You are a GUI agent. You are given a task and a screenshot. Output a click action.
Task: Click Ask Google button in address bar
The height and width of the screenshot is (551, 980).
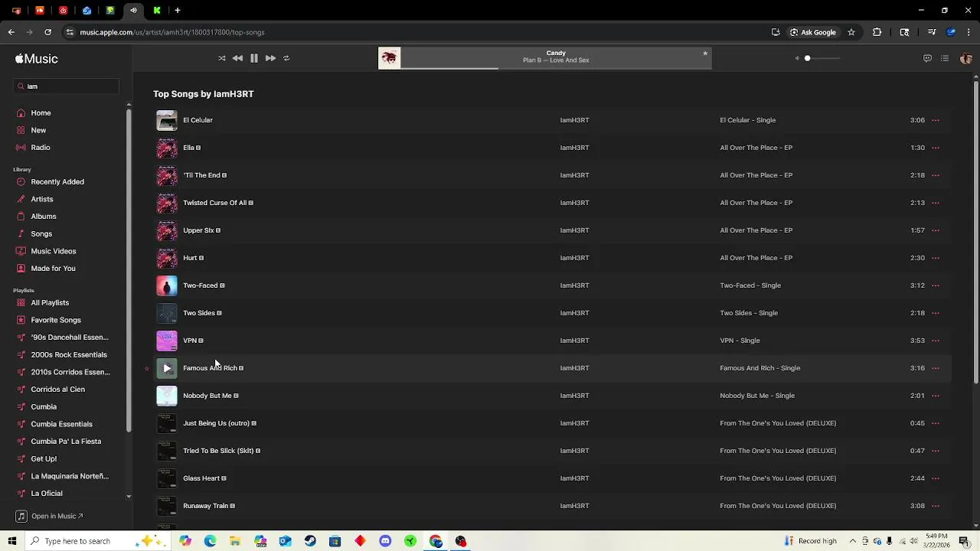click(x=813, y=32)
